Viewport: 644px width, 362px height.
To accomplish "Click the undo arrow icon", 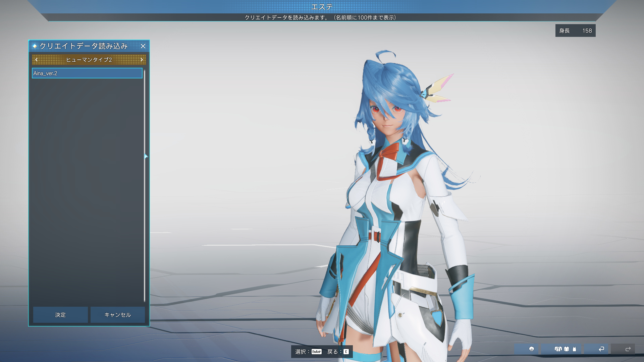I will coord(601,349).
